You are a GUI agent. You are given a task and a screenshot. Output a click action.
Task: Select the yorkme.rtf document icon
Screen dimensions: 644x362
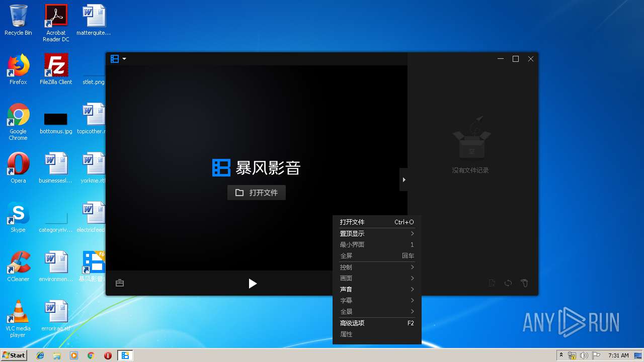(x=94, y=168)
